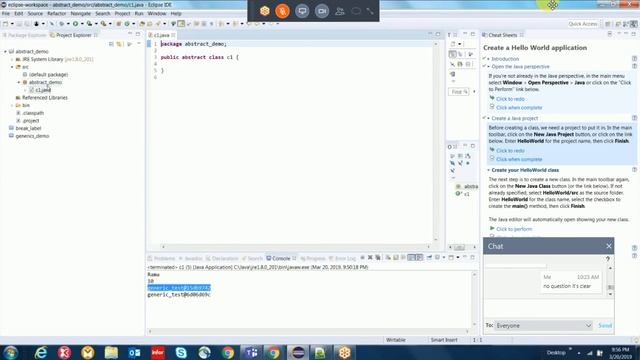The image size is (640, 360).
Task: Click the New file toolbar icon
Action: click(6, 24)
